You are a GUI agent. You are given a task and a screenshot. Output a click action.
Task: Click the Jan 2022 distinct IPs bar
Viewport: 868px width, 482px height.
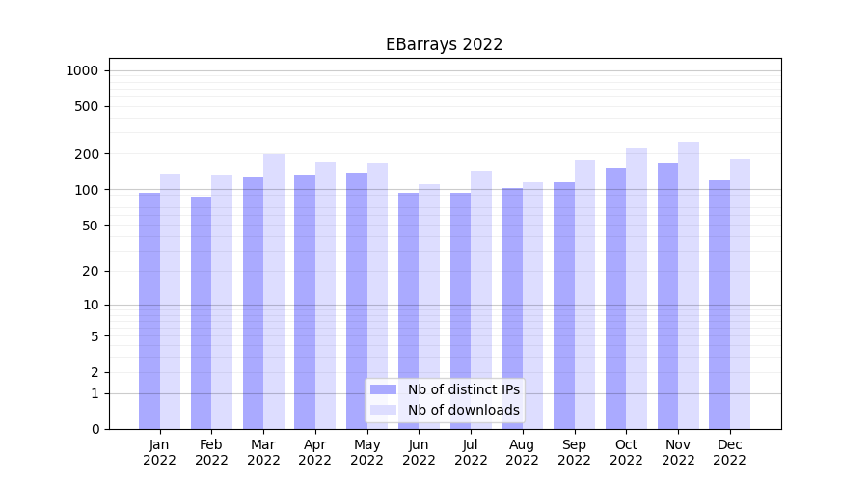[149, 308]
